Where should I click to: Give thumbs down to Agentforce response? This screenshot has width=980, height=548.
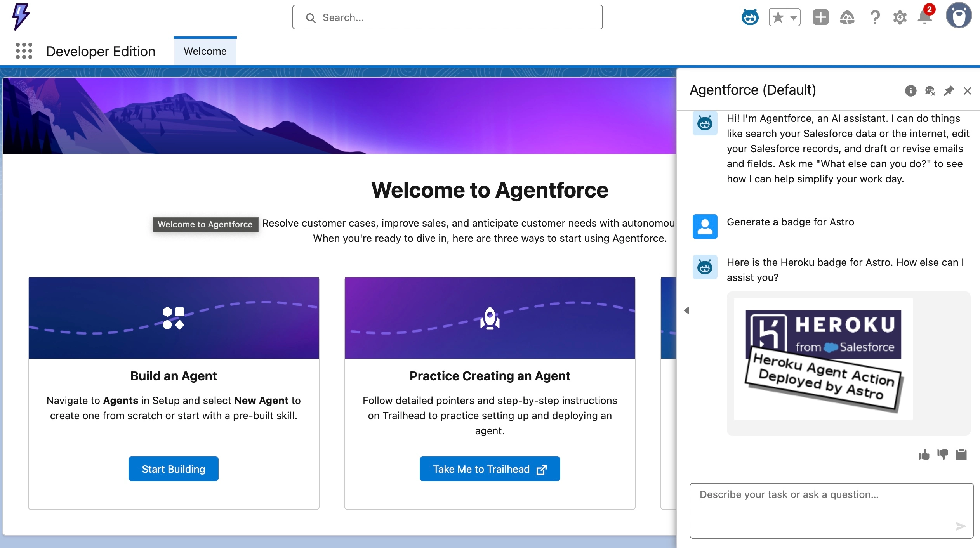point(943,454)
